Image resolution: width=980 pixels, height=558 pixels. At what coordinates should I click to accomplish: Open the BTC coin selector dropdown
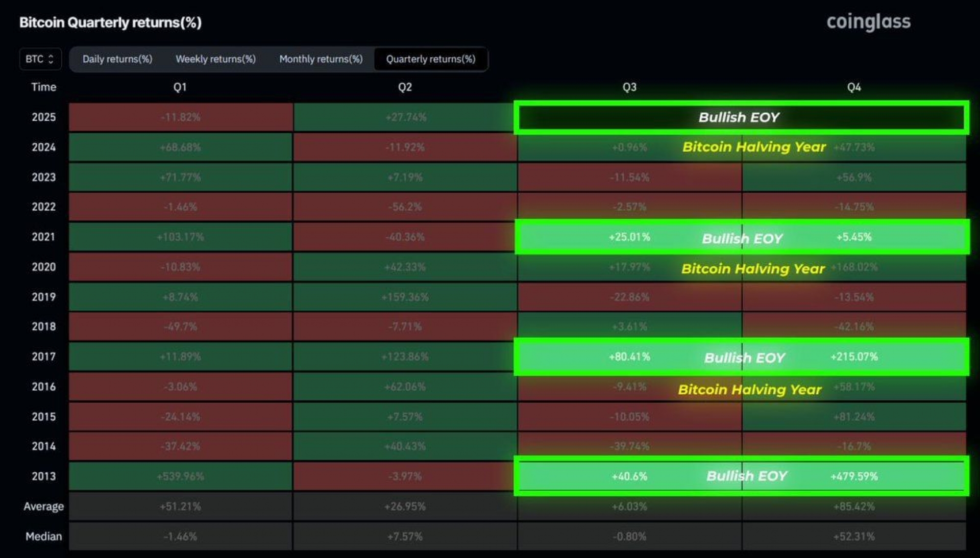point(40,59)
